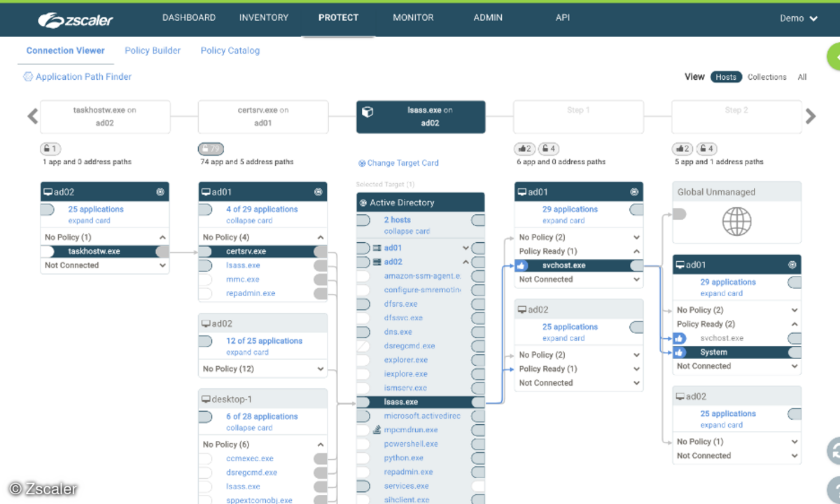Switch to the Policy Catalog tab
Image resolution: width=840 pixels, height=504 pixels.
click(230, 50)
